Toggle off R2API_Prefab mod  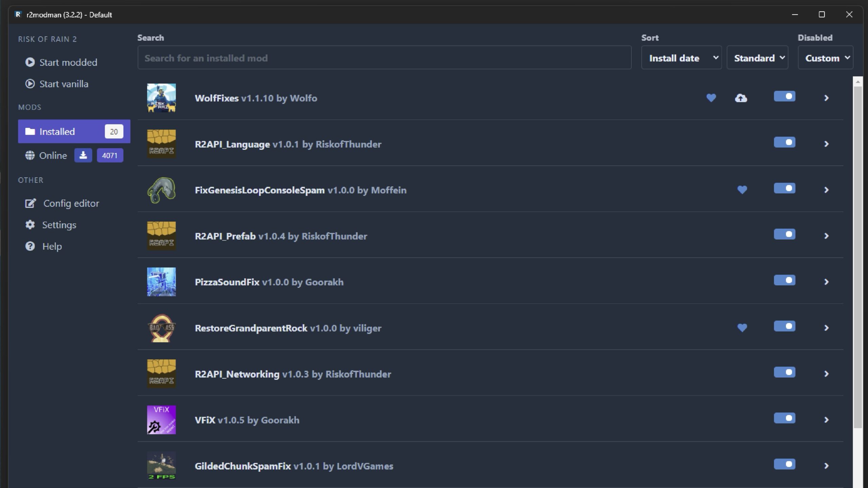784,234
